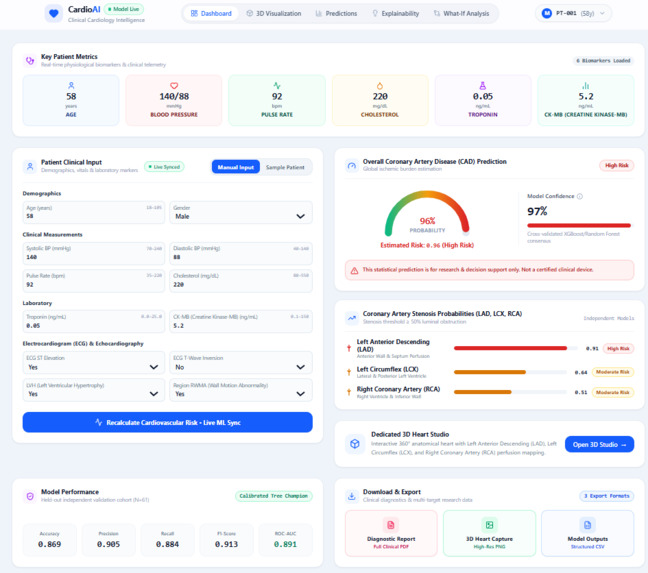Click the Calibrated Tree Champion badge
This screenshot has height=573, width=648.
point(274,496)
